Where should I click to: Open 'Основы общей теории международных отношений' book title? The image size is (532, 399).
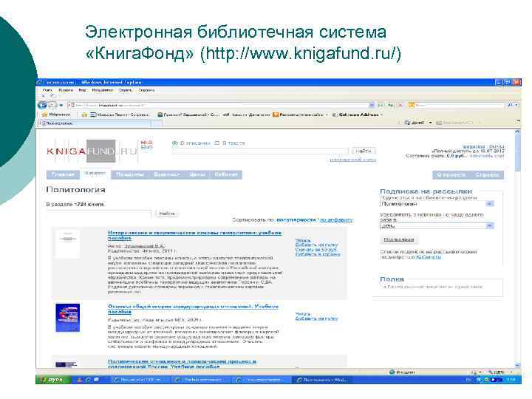pos(193,309)
